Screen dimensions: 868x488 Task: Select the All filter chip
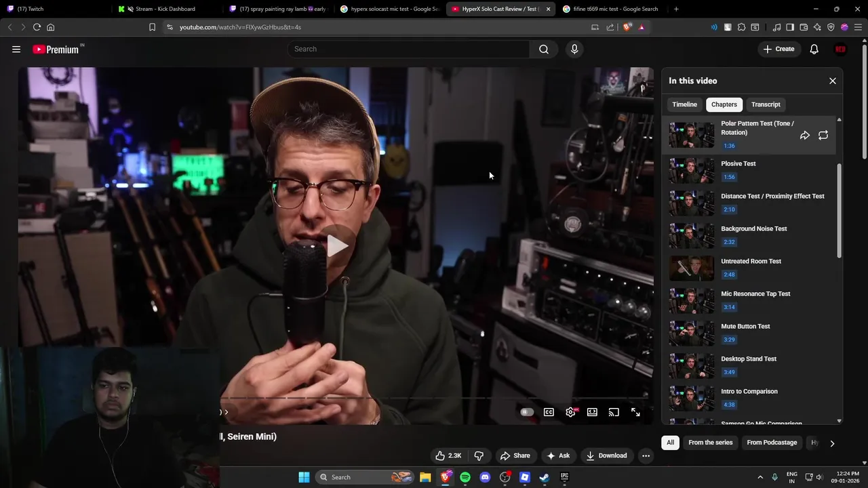[670, 443]
